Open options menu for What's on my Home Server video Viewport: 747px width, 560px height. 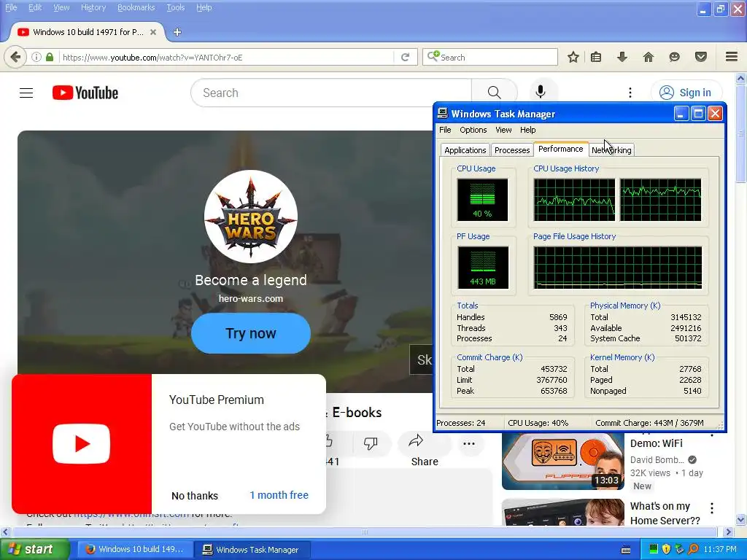[x=712, y=508]
